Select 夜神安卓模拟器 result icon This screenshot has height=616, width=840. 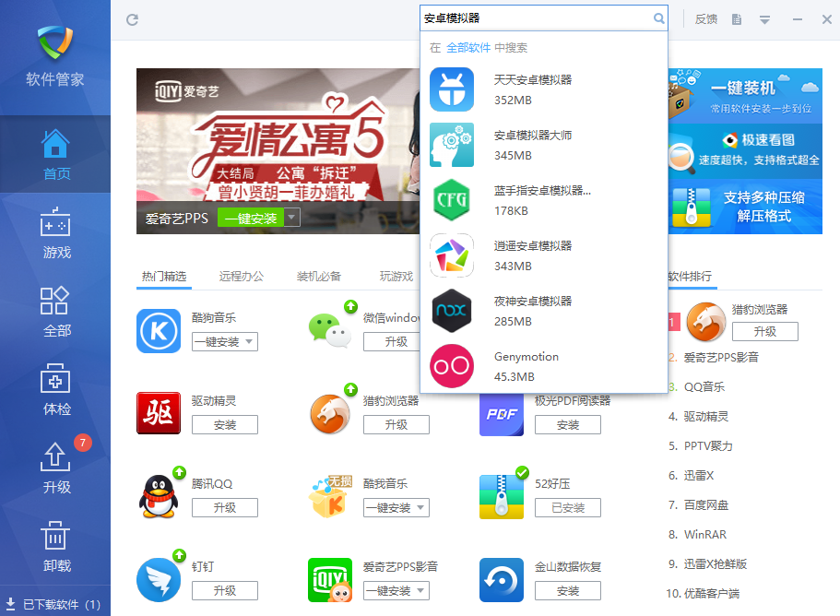(452, 311)
